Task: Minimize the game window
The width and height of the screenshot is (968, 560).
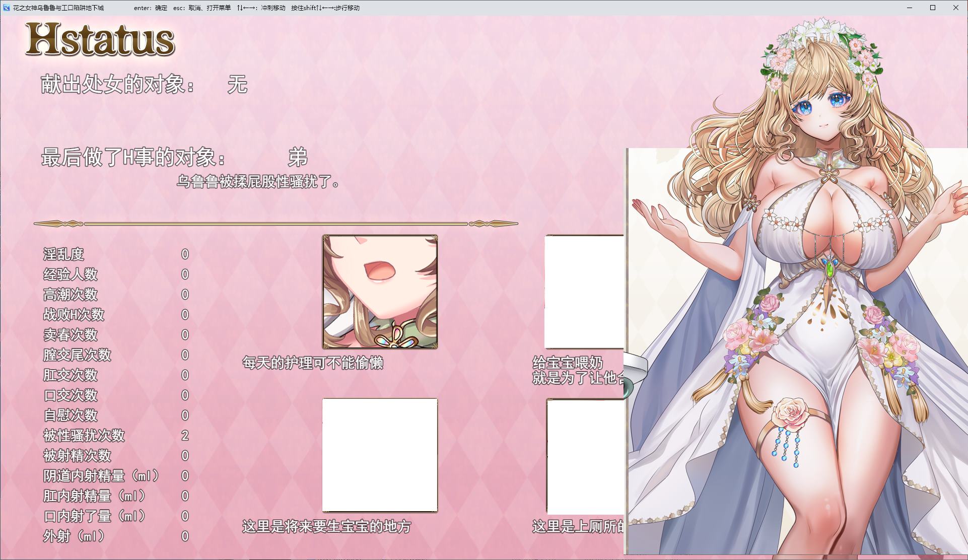Action: click(x=910, y=8)
